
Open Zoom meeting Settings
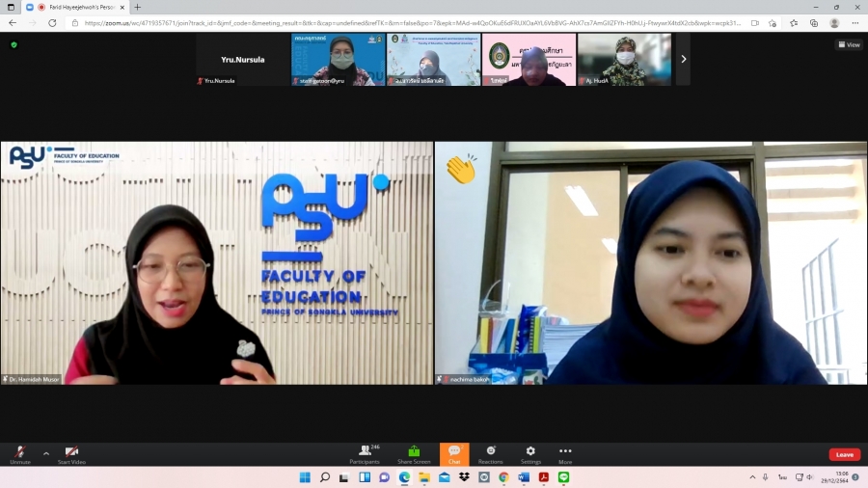[530, 453]
